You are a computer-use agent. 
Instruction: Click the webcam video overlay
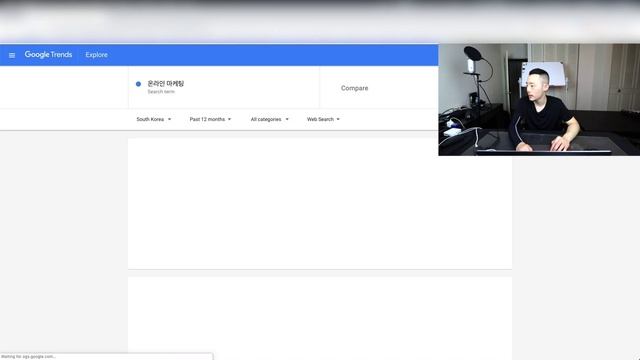coord(539,100)
